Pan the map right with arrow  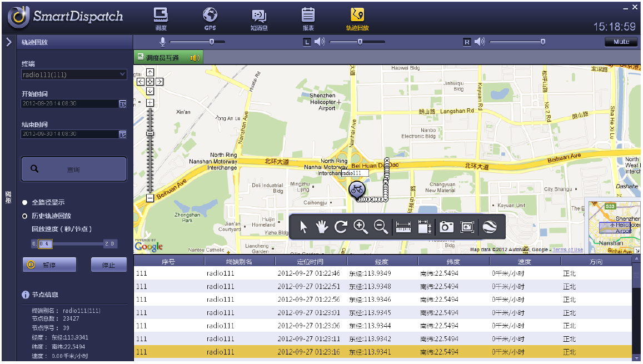[x=159, y=82]
